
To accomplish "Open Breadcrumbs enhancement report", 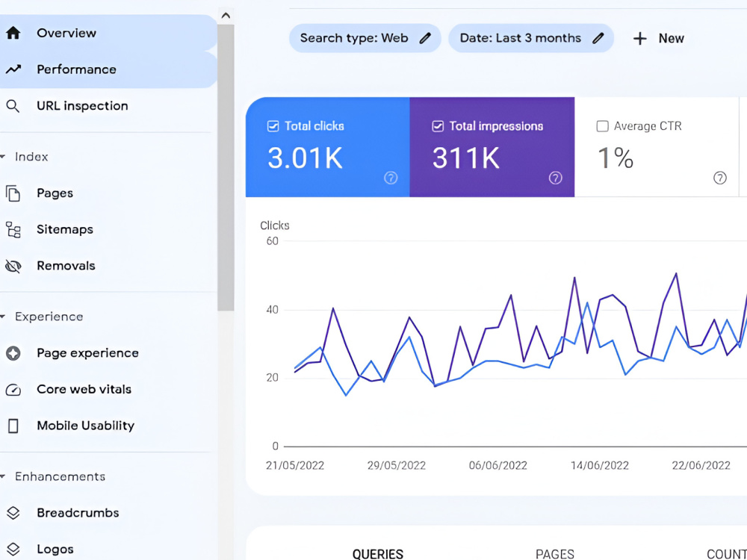I will (108, 513).
